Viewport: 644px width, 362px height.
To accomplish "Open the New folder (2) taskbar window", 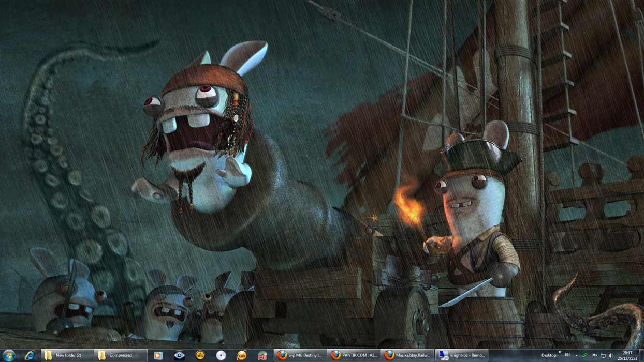I will pos(68,355).
